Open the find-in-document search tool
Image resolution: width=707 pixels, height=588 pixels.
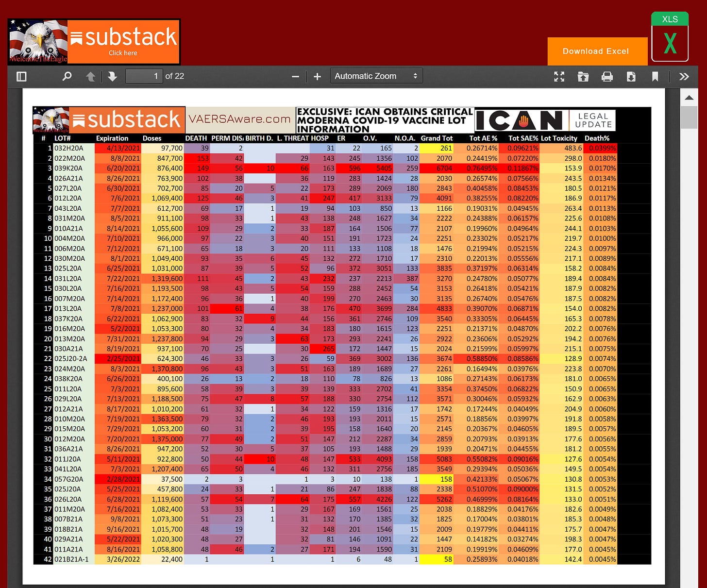click(67, 76)
